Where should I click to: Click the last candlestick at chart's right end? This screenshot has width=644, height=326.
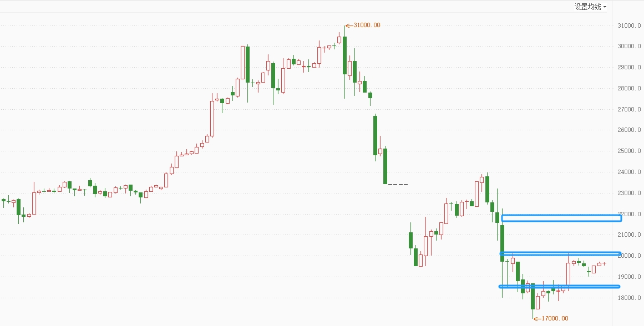[x=604, y=263]
